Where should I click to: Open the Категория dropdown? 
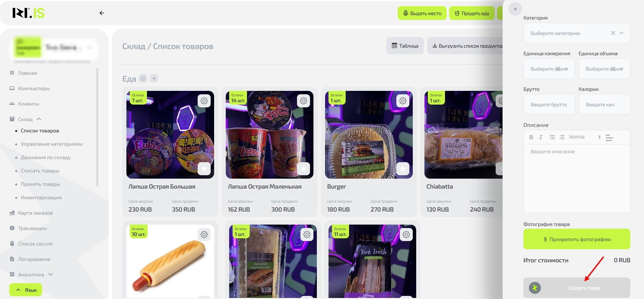(577, 33)
